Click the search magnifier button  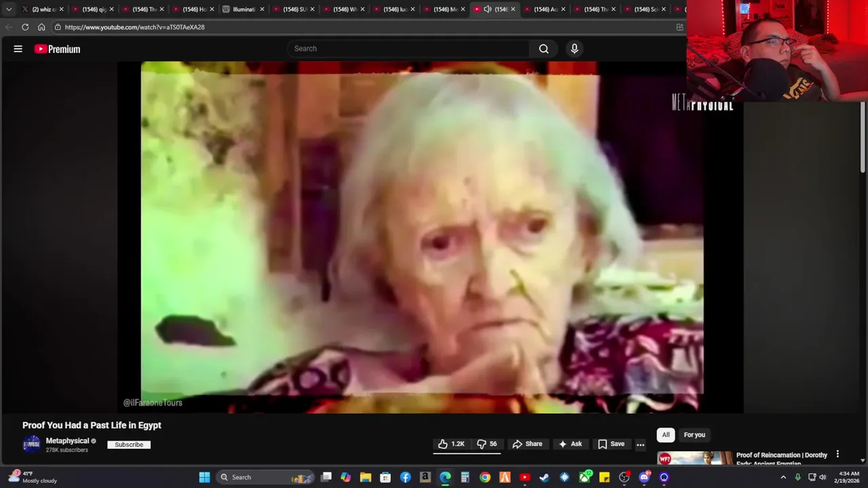[544, 49]
